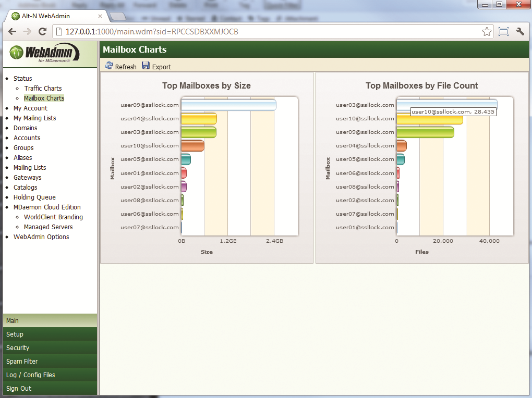Go to Managed Servers
This screenshot has width=532, height=398.
coord(48,227)
